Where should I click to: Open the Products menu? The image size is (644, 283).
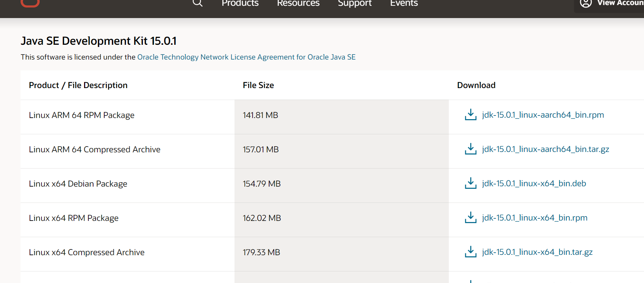click(240, 3)
